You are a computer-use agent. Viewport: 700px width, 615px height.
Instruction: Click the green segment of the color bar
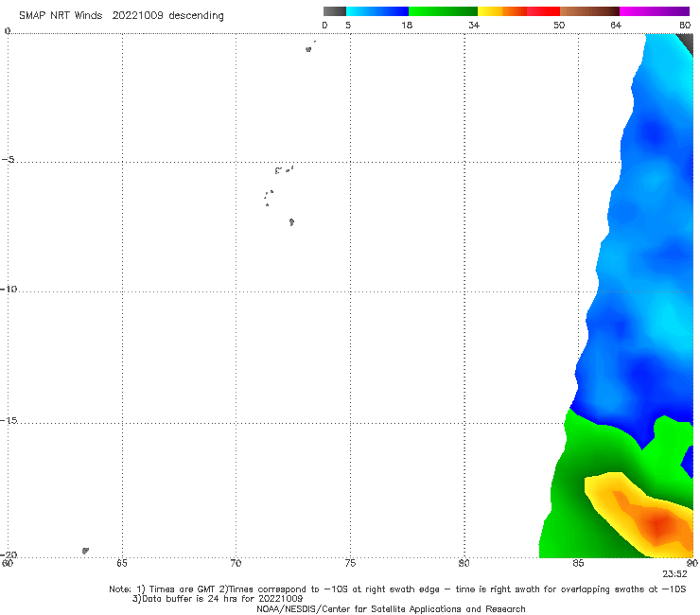[x=443, y=11]
